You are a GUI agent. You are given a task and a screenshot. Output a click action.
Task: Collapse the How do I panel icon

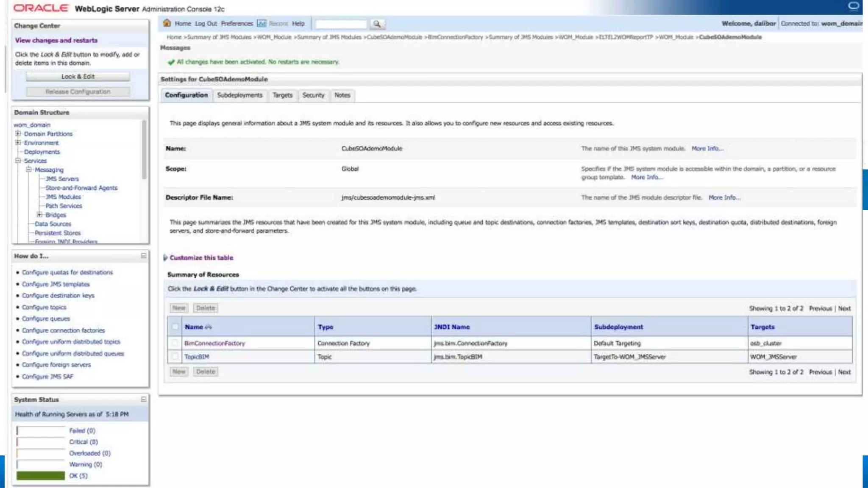tap(143, 256)
